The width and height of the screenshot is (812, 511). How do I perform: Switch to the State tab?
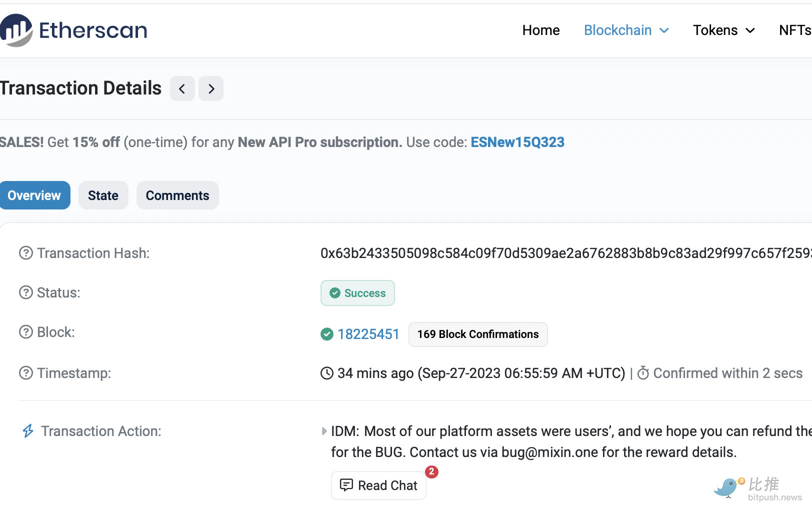(x=103, y=195)
